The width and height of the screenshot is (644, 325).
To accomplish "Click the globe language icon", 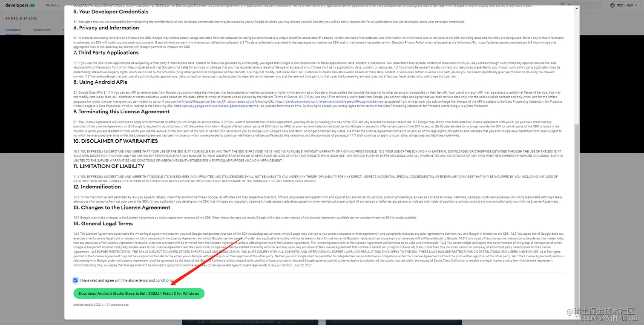I will pos(612,5).
